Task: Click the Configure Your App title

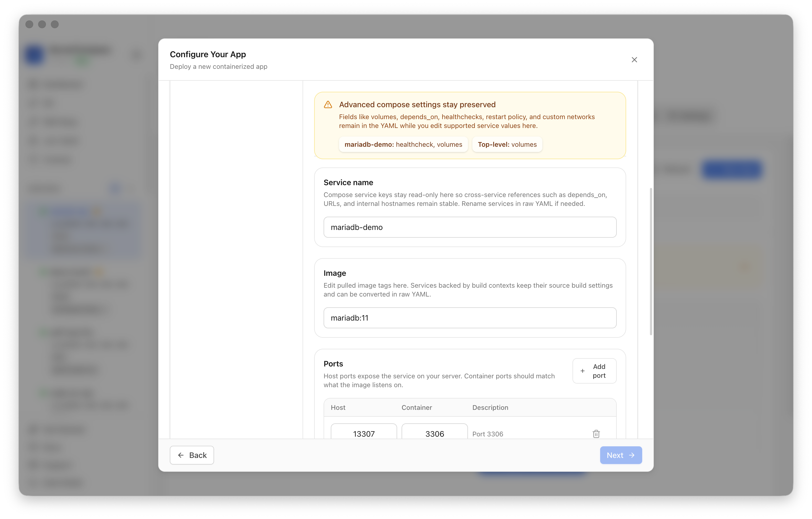Action: (208, 54)
